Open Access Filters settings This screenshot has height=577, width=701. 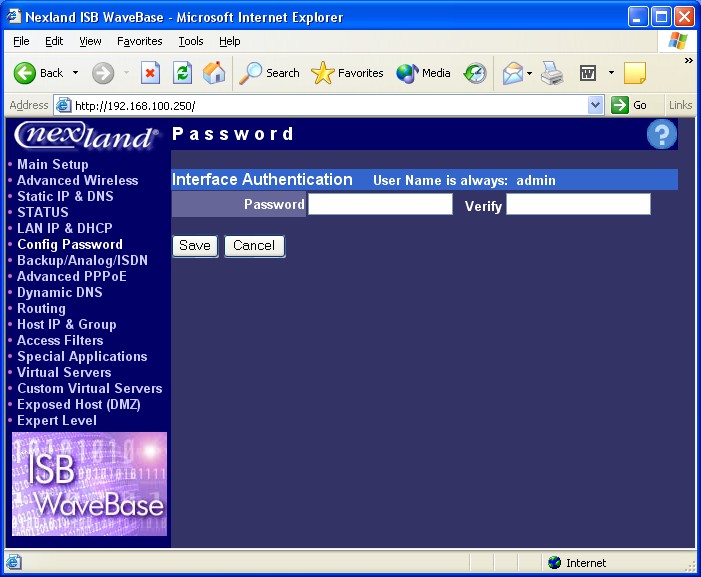pos(60,340)
